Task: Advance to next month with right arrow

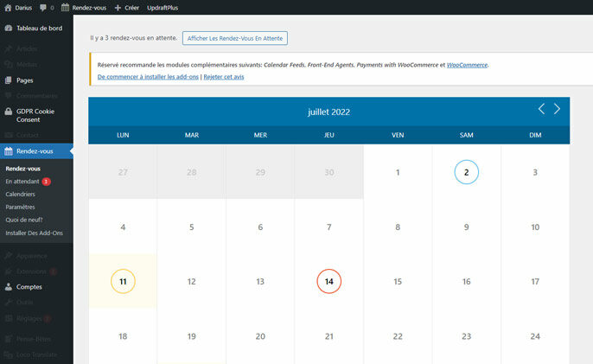Action: [558, 109]
